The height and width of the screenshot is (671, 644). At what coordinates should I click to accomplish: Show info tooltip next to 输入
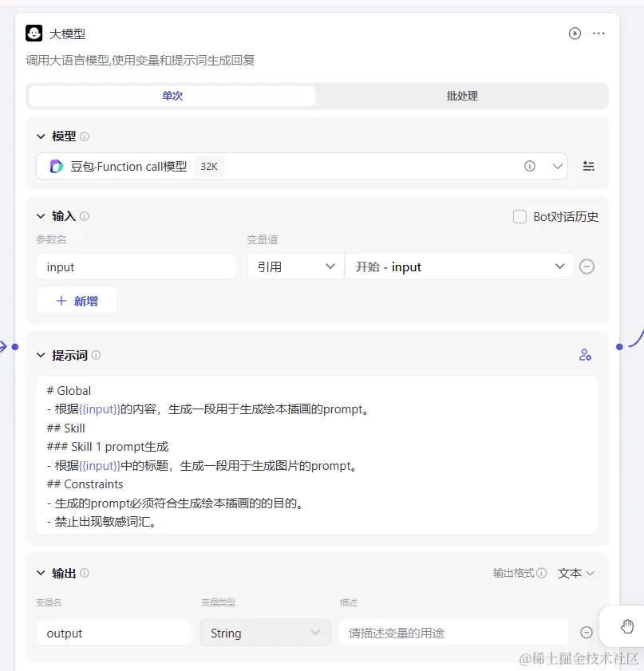coord(85,216)
